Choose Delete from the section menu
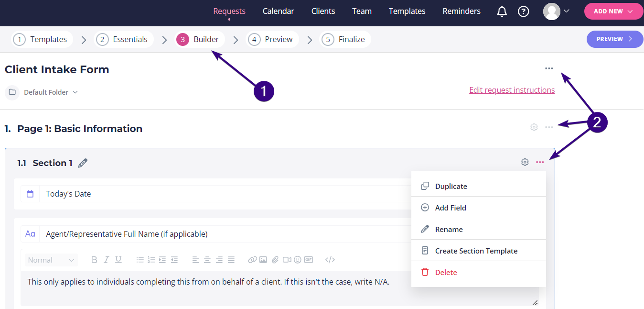This screenshot has height=309, width=644. point(478,272)
